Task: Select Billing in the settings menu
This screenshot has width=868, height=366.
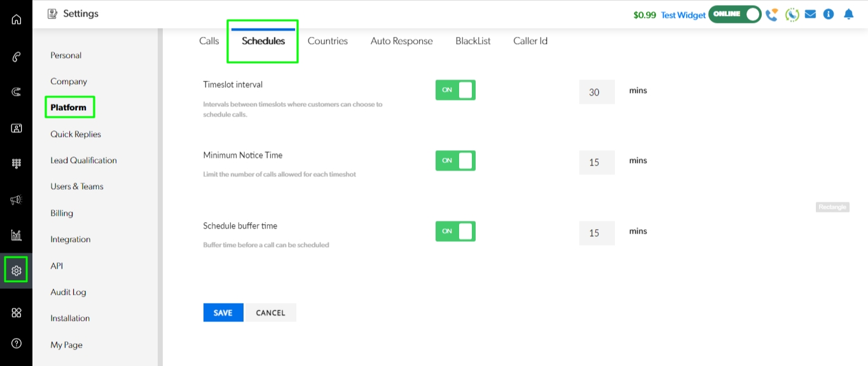Action: tap(62, 213)
